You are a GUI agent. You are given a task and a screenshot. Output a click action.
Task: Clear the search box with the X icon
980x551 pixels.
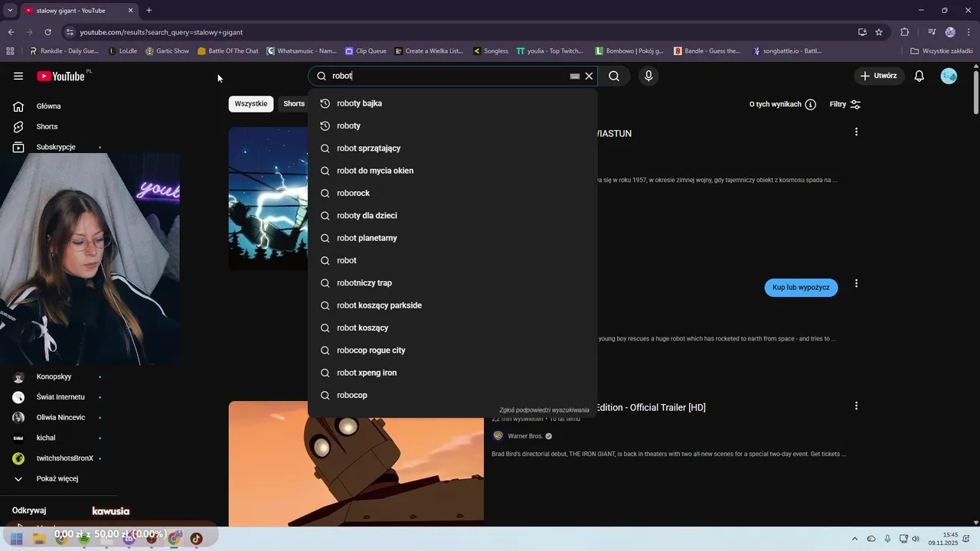coord(589,76)
